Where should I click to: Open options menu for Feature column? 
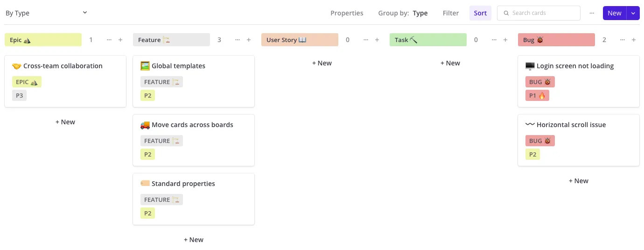click(x=238, y=40)
